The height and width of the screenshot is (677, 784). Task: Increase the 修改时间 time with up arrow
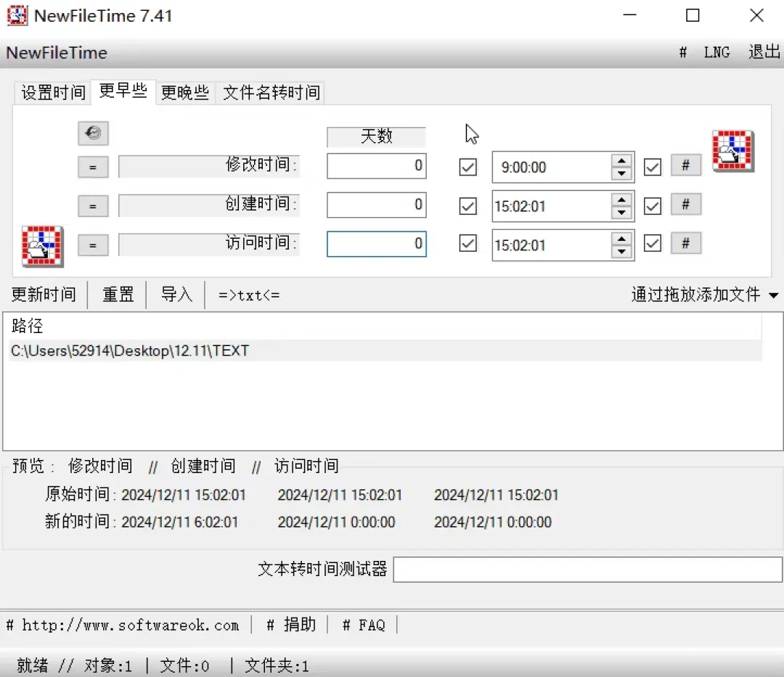pos(621,161)
